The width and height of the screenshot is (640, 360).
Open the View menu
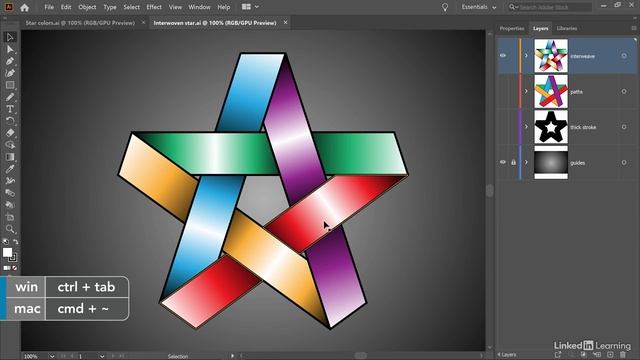(x=175, y=7)
